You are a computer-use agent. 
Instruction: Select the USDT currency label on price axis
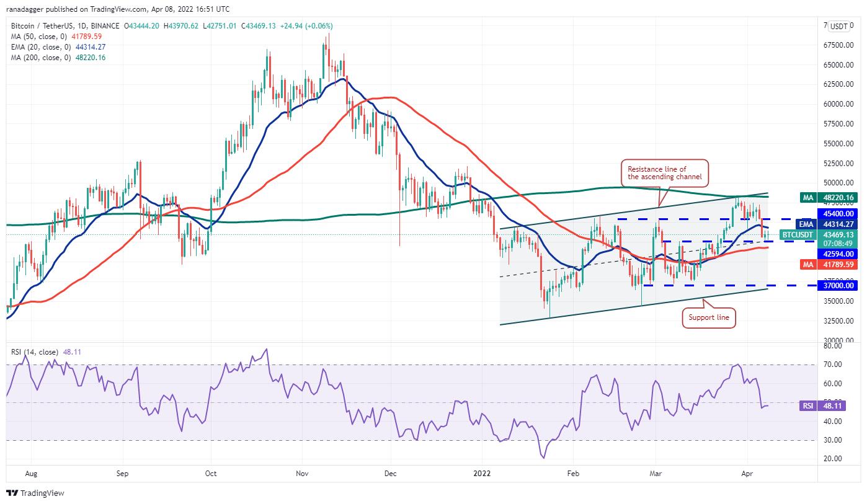(x=839, y=26)
